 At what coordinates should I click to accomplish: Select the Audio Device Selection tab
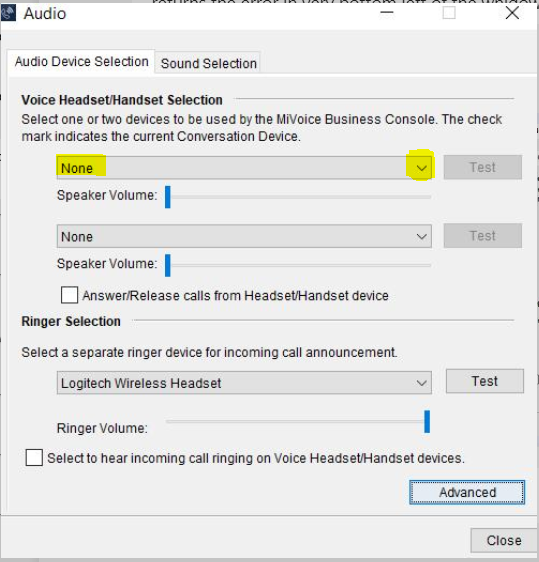click(x=82, y=62)
